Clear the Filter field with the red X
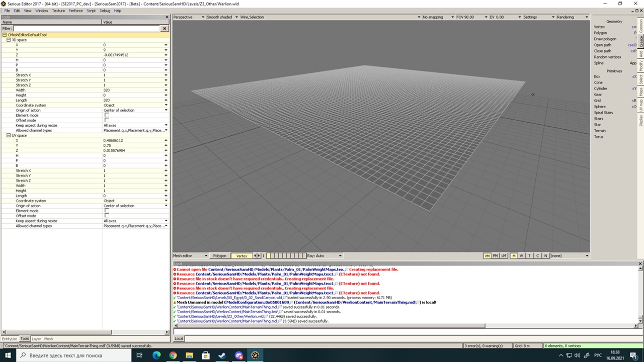Image resolution: width=644 pixels, height=362 pixels. click(165, 29)
